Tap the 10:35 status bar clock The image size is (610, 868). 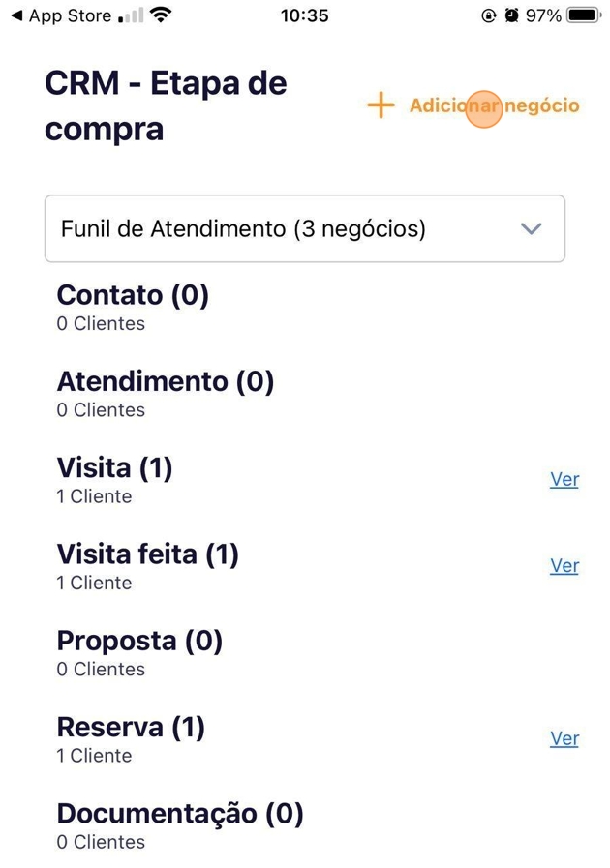point(304,16)
